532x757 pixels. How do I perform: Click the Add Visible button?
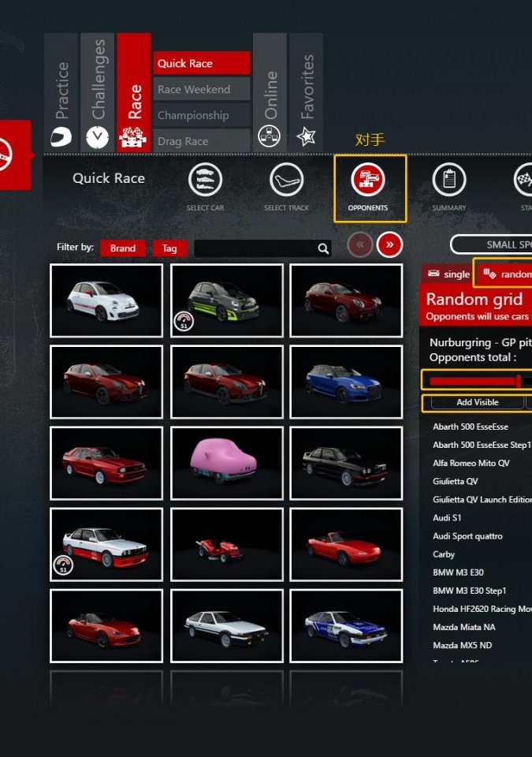[x=478, y=402]
